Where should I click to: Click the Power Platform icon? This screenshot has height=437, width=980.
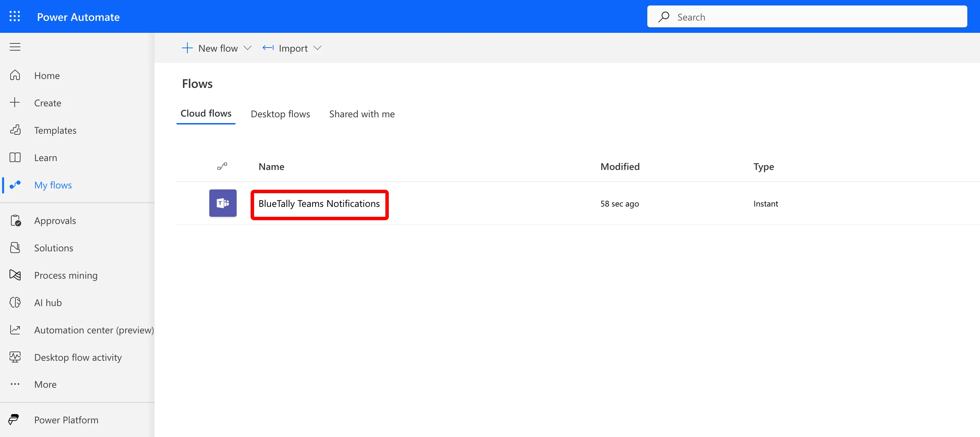click(14, 420)
